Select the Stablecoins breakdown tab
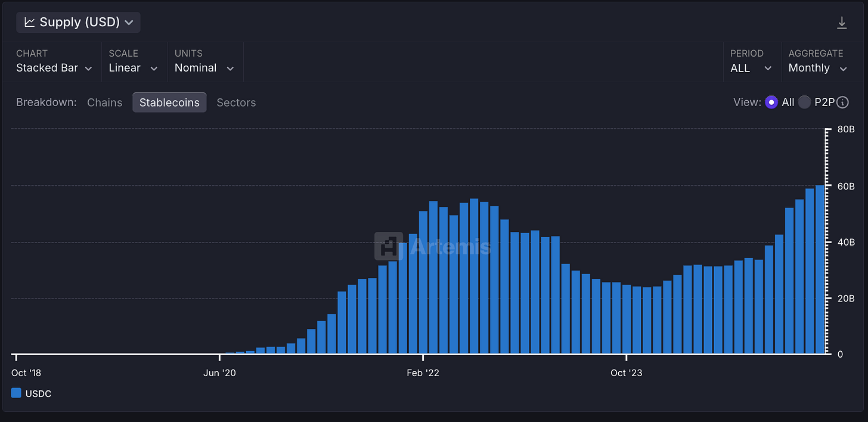868x422 pixels. tap(169, 103)
